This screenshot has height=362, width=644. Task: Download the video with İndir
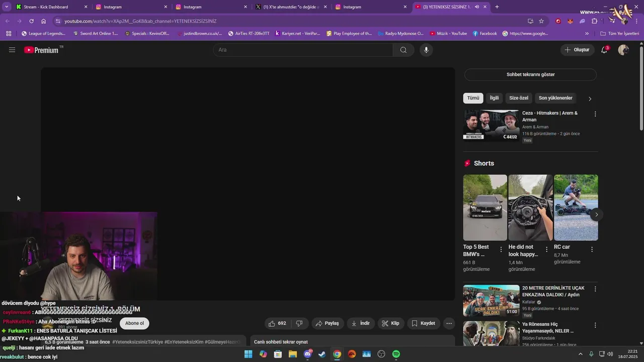pos(360,323)
